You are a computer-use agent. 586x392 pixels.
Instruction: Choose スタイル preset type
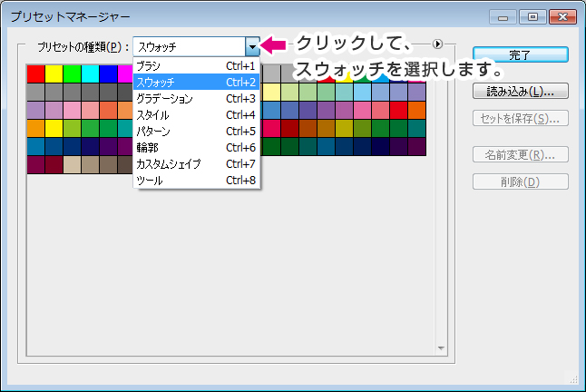(197, 114)
